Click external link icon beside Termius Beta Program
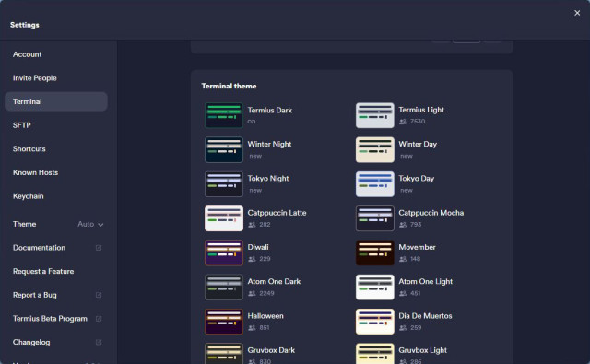This screenshot has width=590, height=364. pyautogui.click(x=99, y=319)
